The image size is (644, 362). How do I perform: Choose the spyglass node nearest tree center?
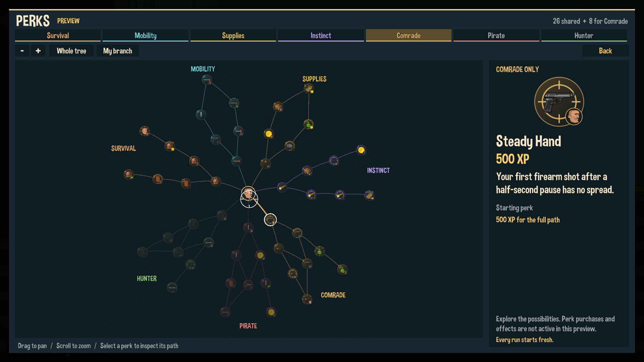[282, 187]
